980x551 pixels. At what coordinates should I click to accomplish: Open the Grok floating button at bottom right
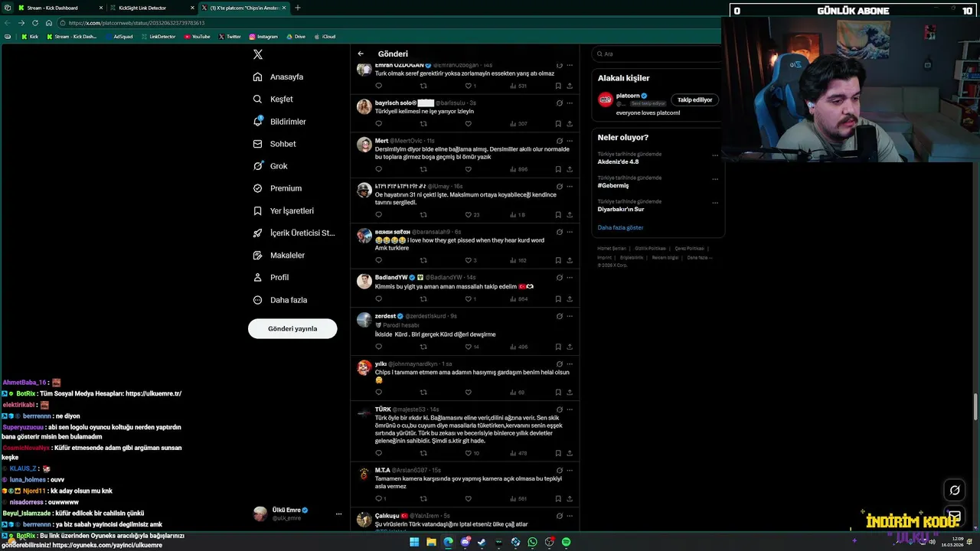pyautogui.click(x=955, y=491)
